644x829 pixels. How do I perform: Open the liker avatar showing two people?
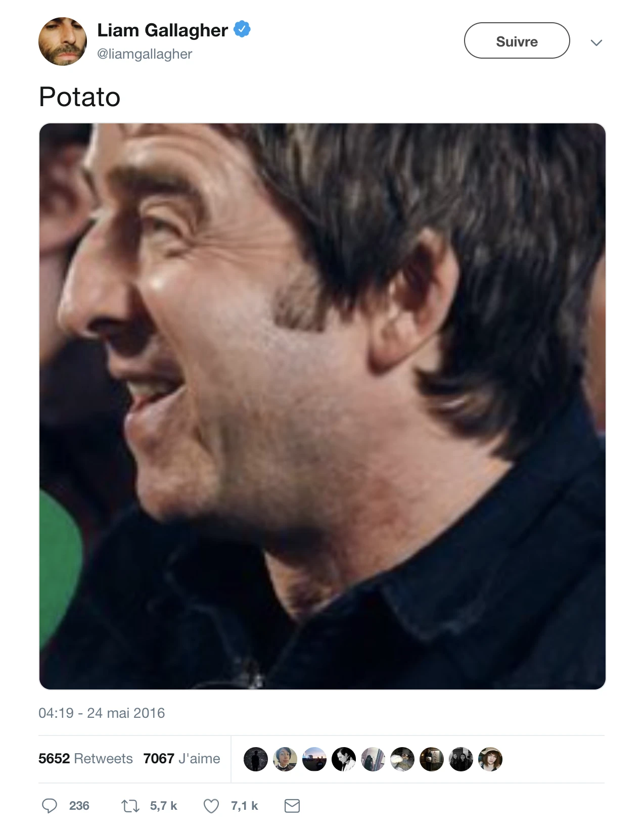[461, 759]
